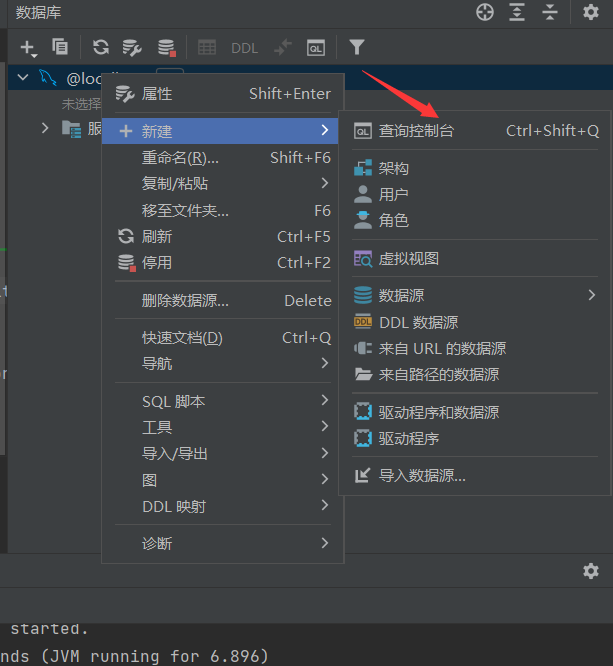
Task: Click the Deactivate (stop) database toolbar icon
Action: [x=167, y=48]
